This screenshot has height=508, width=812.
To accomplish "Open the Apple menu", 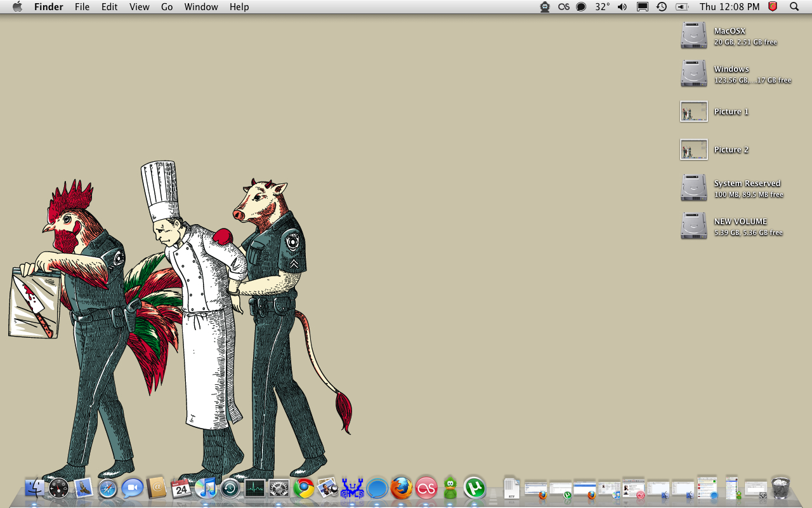I will pos(17,6).
